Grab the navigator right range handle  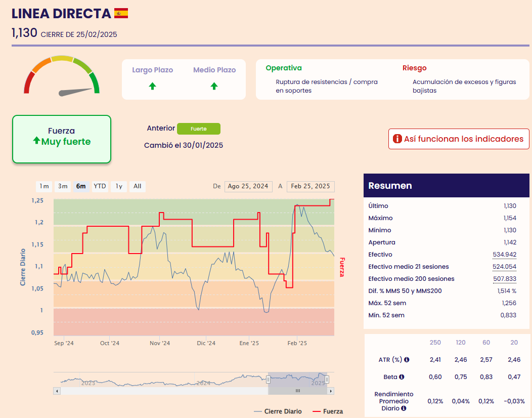pyautogui.click(x=327, y=380)
